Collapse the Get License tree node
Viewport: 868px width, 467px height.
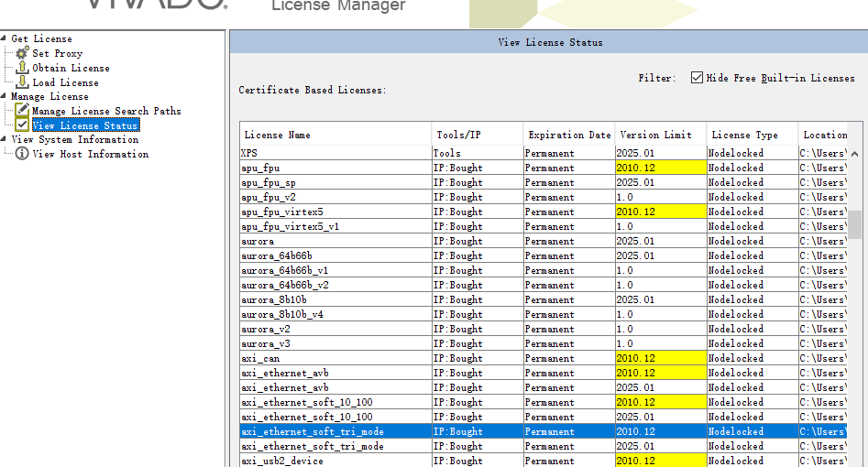pyautogui.click(x=4, y=38)
